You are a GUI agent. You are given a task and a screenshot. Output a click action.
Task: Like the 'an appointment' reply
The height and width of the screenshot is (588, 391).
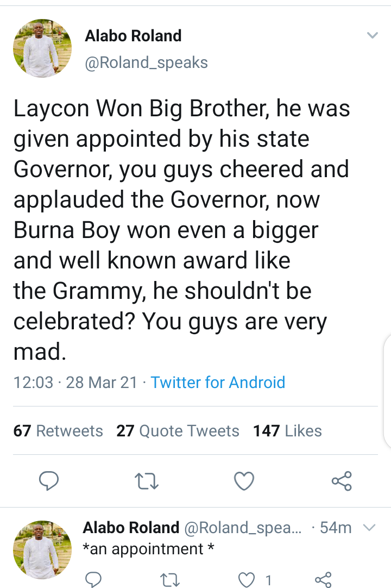(247, 579)
